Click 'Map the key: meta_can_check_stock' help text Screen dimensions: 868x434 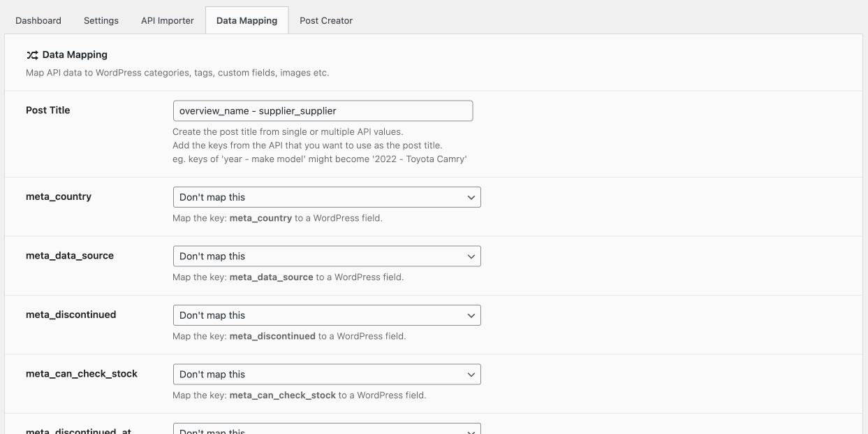point(299,396)
